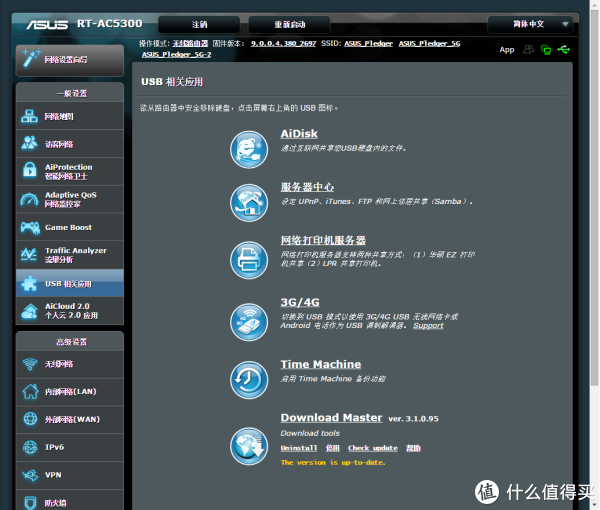This screenshot has height=510, width=600.
Task: Click the 3G/4G USB modem icon
Action: click(249, 322)
